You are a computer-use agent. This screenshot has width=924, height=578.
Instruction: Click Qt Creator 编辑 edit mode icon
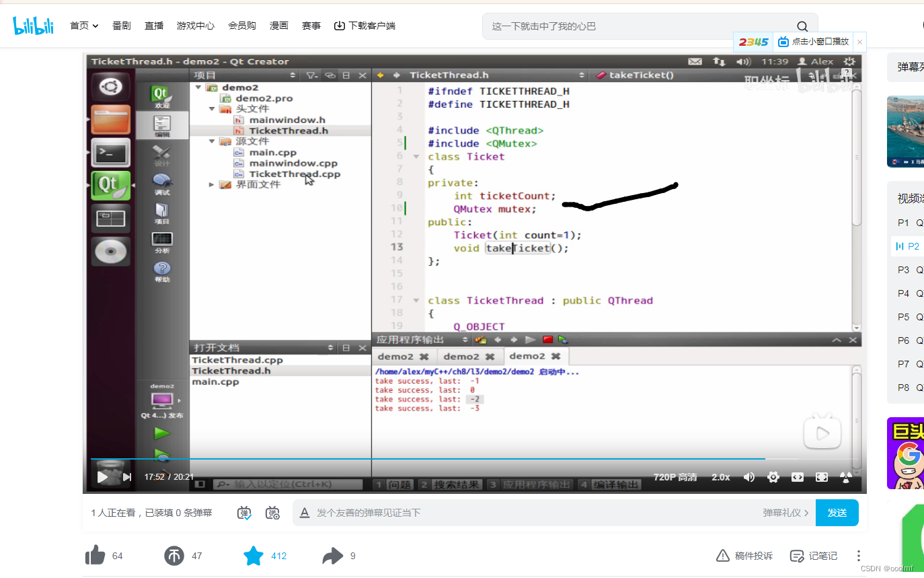coord(162,125)
